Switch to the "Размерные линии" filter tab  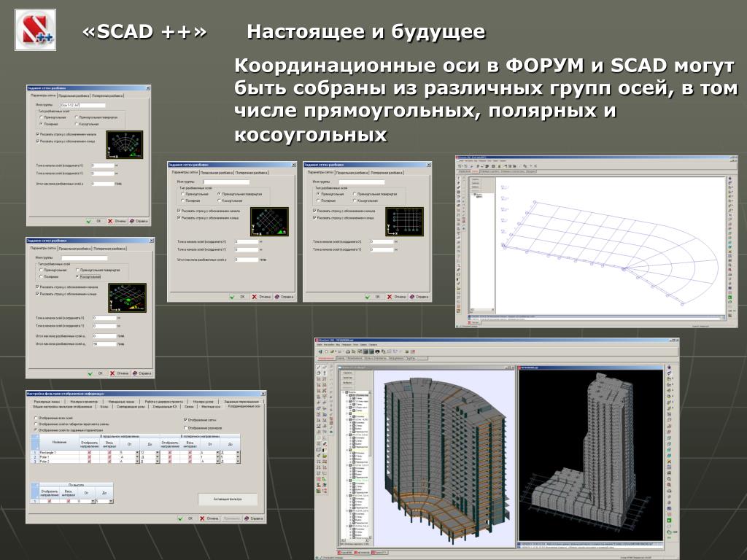47,402
